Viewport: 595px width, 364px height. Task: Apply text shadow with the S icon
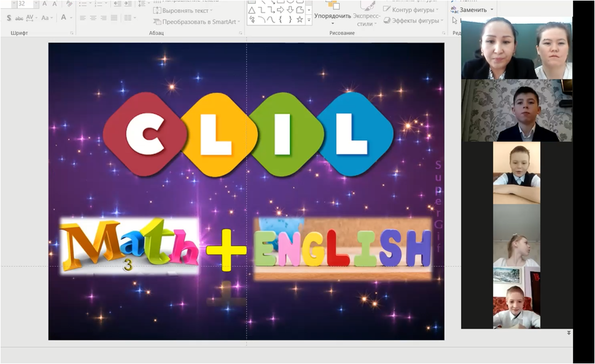coord(9,18)
